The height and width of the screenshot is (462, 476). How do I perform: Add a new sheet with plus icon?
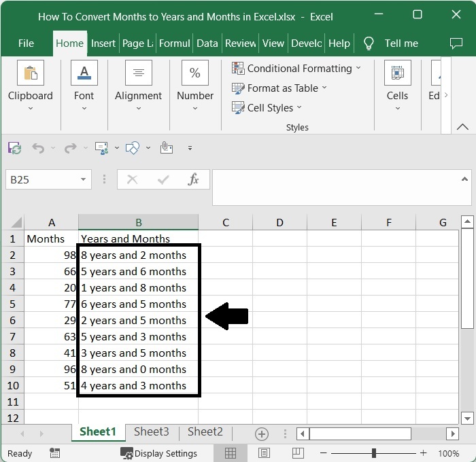(262, 433)
